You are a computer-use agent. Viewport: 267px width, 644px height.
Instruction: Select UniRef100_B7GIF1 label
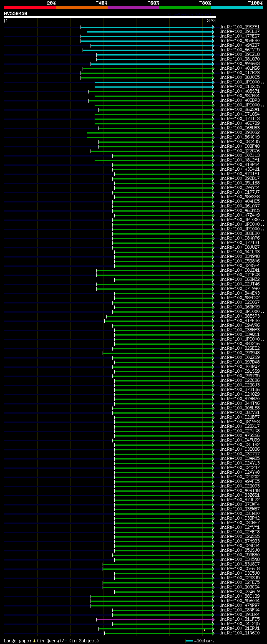point(239,174)
